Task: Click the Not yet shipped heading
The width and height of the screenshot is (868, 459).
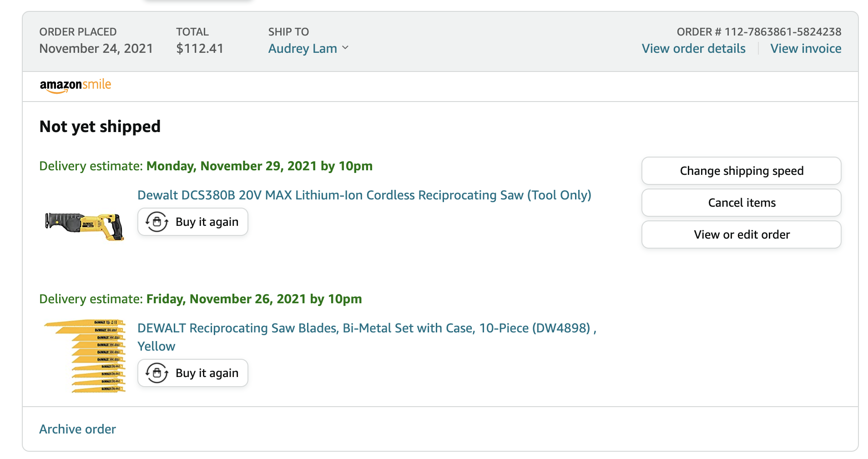Action: [100, 127]
